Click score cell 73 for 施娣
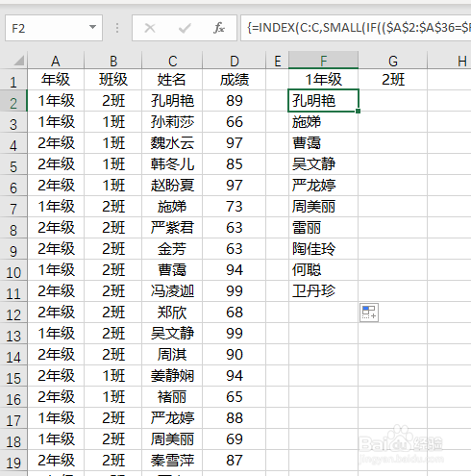 point(235,207)
